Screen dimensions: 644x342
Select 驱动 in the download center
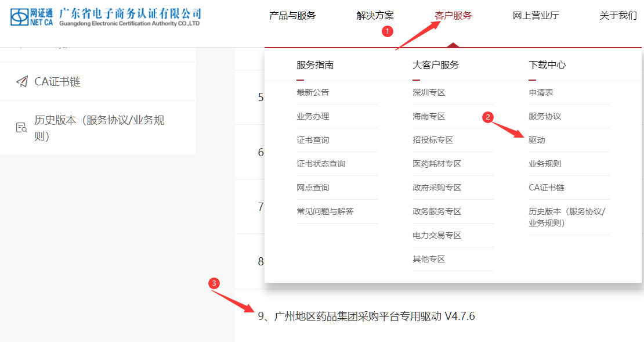tap(537, 140)
